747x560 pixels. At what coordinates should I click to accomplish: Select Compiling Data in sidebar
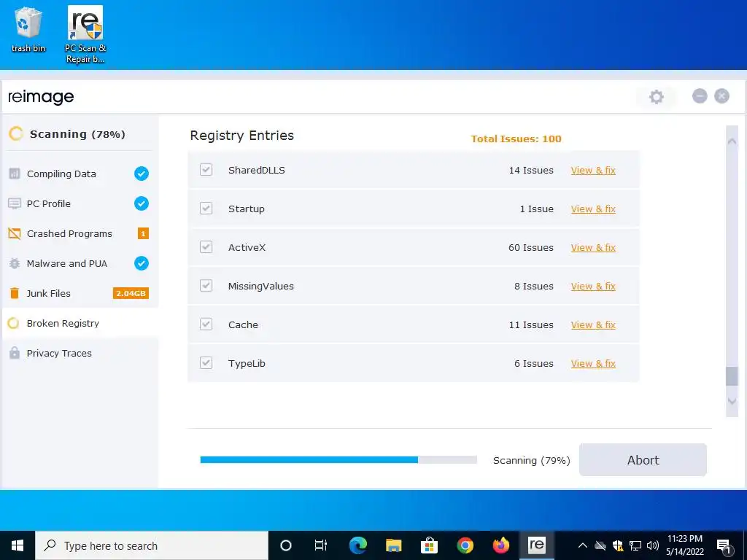[x=79, y=174]
